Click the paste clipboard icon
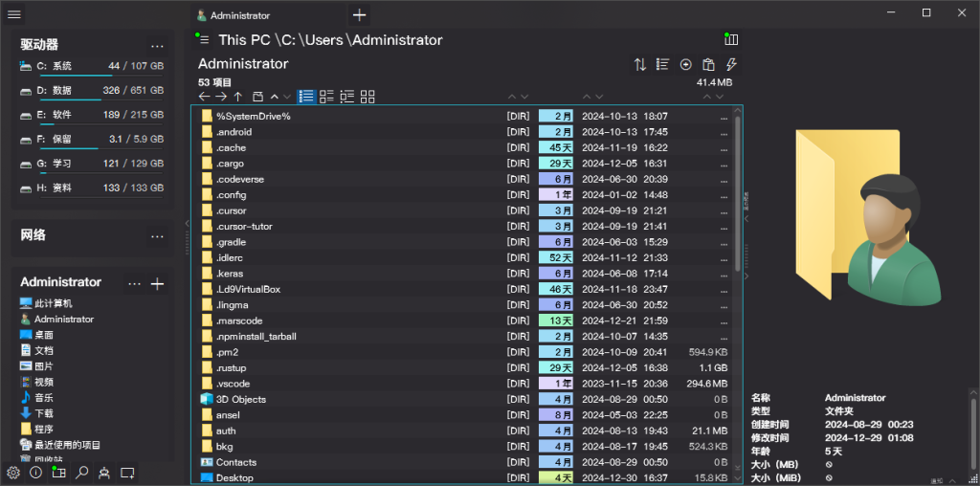980x486 pixels. 708,64
